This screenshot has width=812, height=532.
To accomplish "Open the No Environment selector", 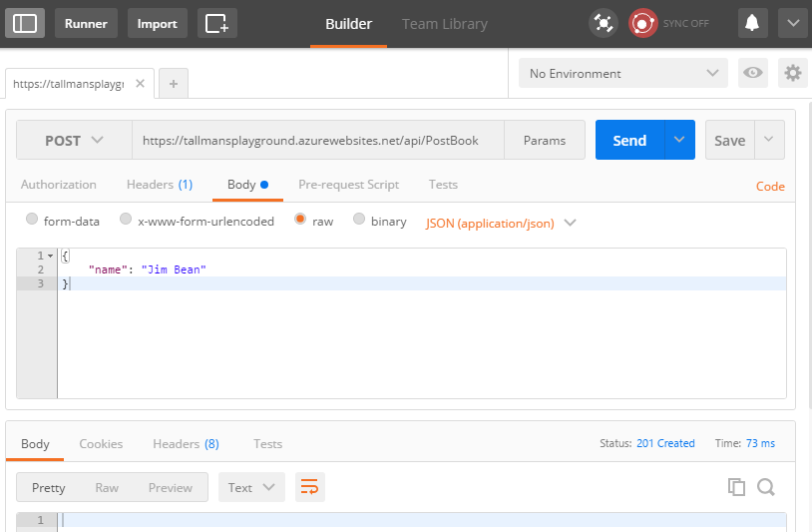I will point(623,73).
